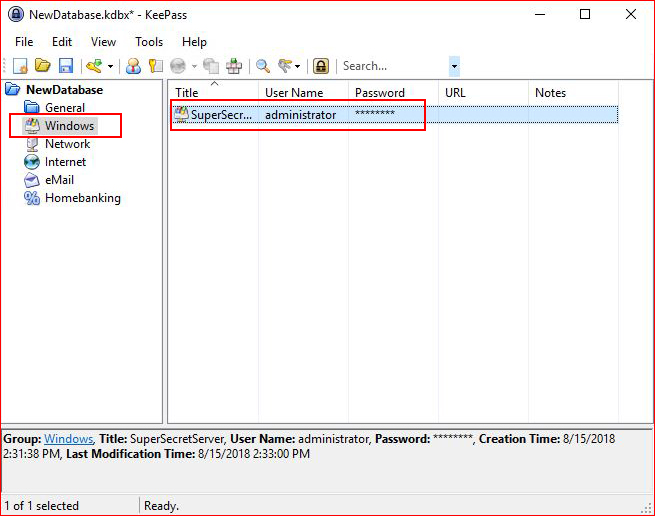Select the Windows group in the tree
This screenshot has width=655, height=516.
tap(69, 126)
